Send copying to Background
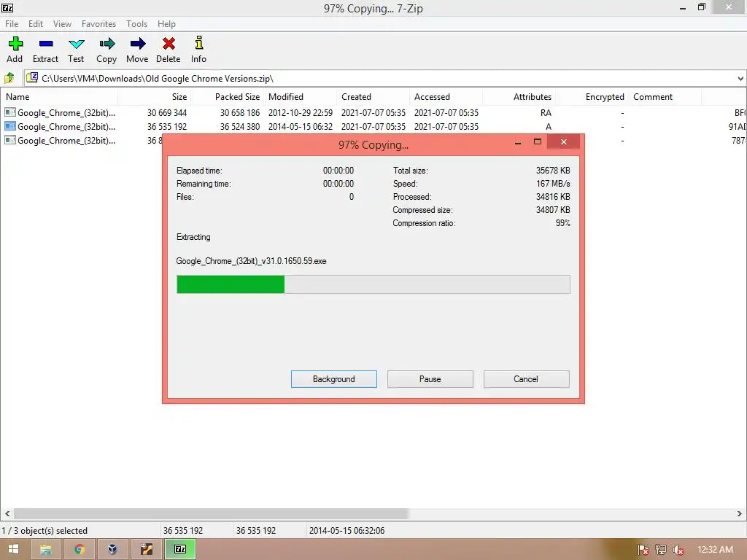The width and height of the screenshot is (747, 560). coord(334,379)
